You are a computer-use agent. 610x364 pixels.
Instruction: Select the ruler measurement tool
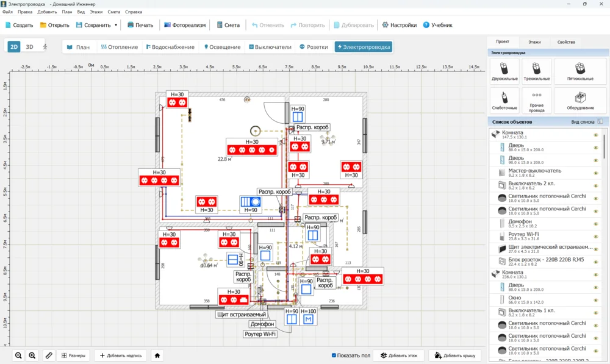(x=49, y=355)
